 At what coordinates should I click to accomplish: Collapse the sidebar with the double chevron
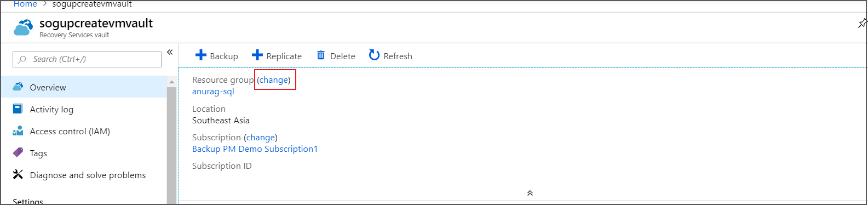[x=170, y=52]
